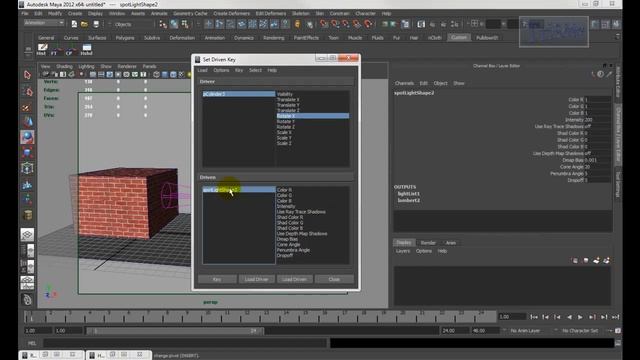The height and width of the screenshot is (360, 640).
Task: Select by object type mode icon
Action: [174, 24]
